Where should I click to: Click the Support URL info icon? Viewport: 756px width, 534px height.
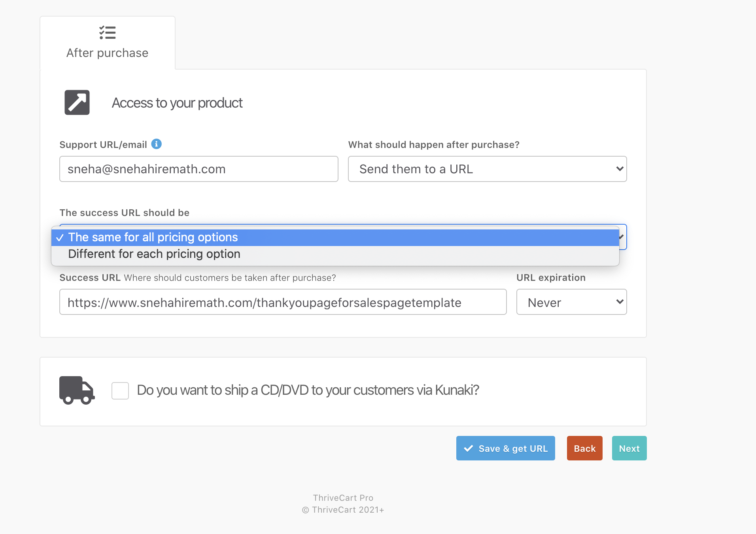coord(157,144)
